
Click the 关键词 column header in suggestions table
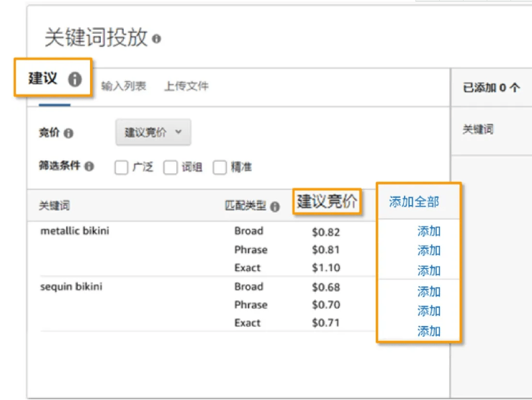54,206
